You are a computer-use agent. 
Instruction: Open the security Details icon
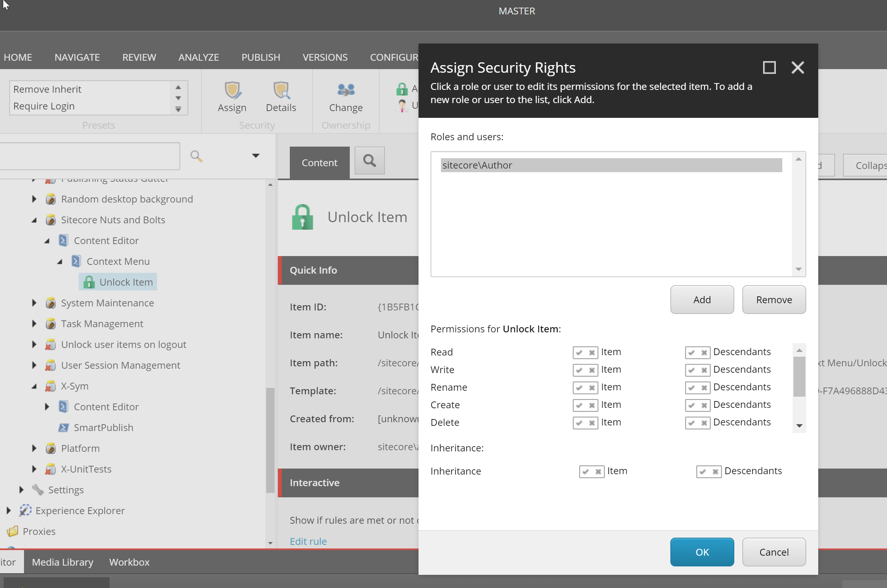281,90
